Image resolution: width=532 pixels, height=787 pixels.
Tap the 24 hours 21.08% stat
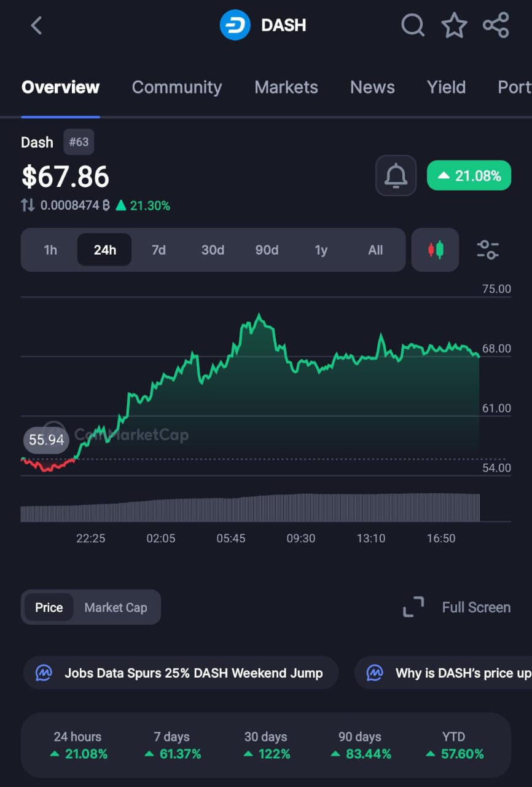(77, 745)
